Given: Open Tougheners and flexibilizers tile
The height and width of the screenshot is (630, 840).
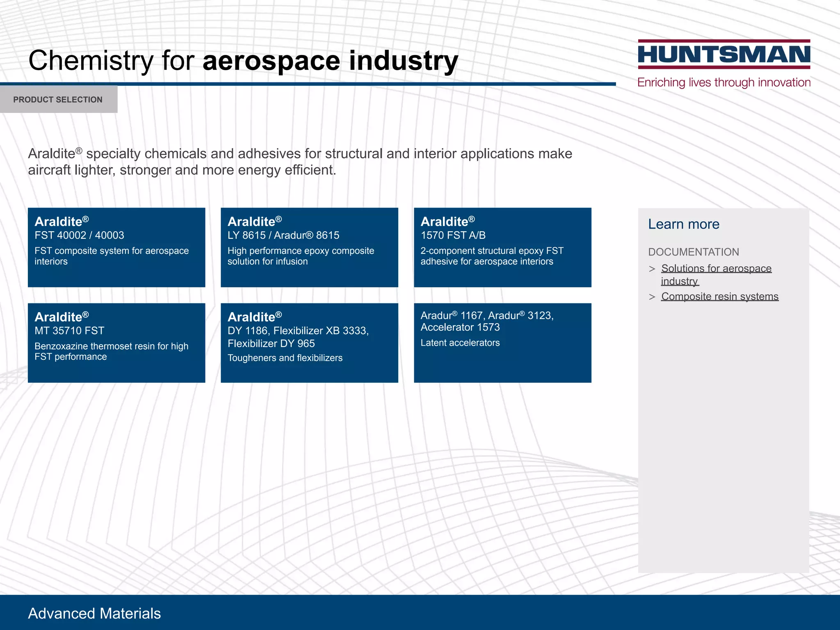Looking at the screenshot, I should tap(309, 343).
